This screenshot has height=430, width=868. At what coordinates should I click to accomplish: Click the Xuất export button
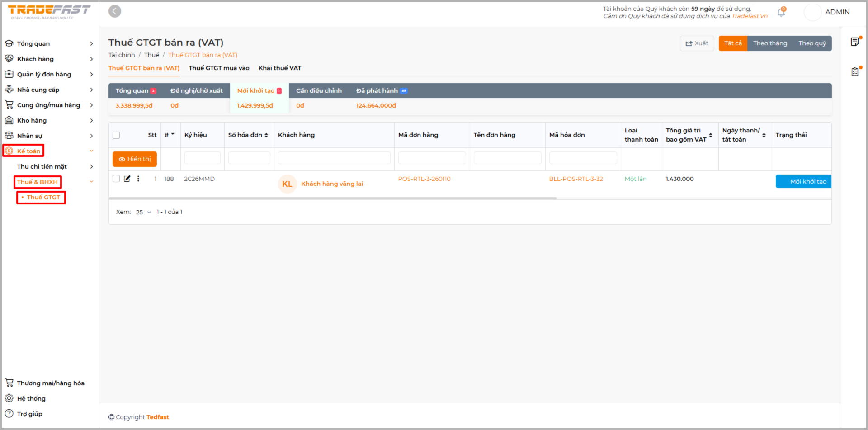pos(697,43)
